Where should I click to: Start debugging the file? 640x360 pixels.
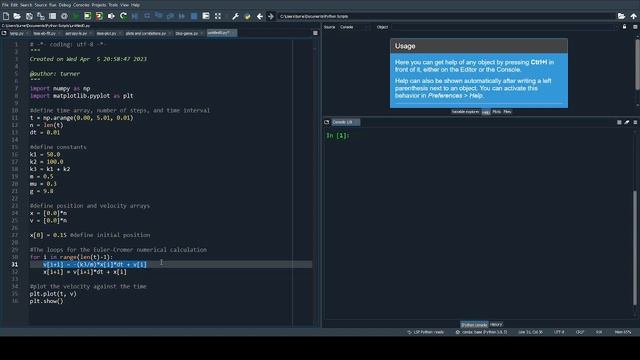pyautogui.click(x=135, y=16)
